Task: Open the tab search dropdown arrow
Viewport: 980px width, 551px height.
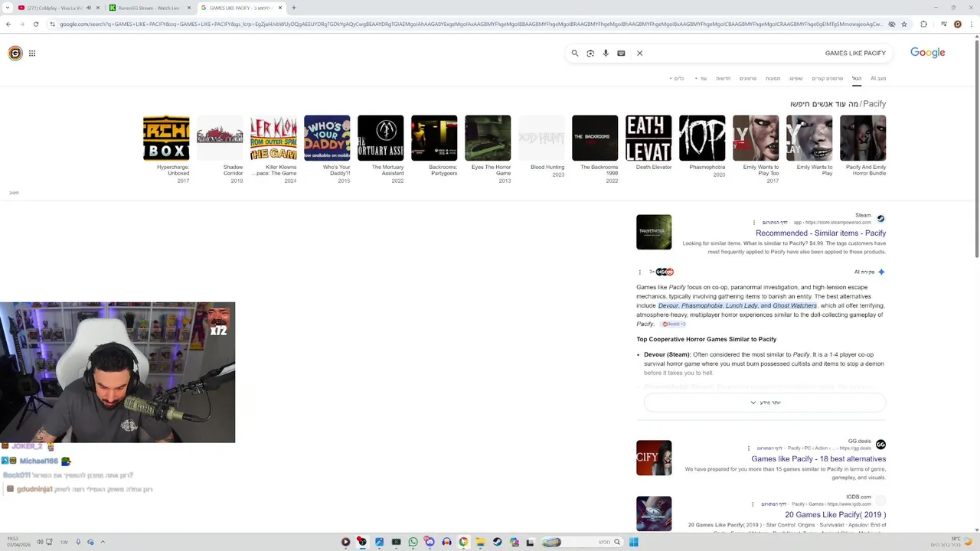Action: [x=8, y=8]
